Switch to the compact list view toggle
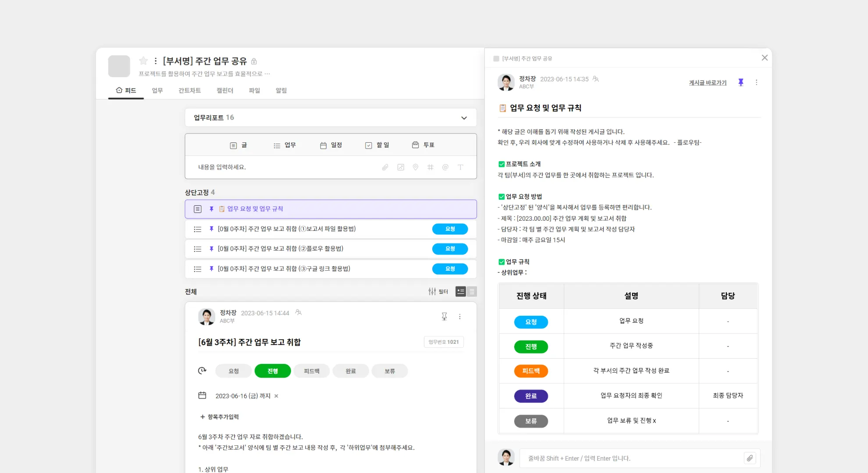 pyautogui.click(x=472, y=292)
